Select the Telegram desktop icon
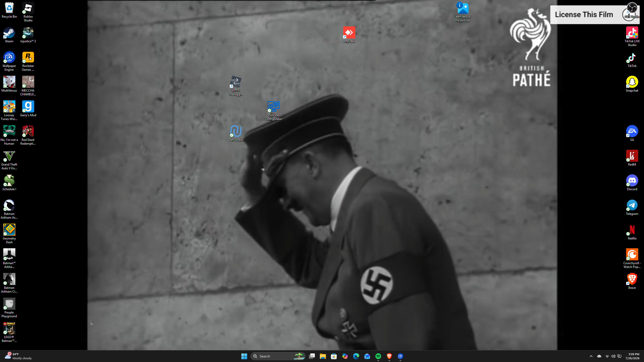The height and width of the screenshot is (362, 644). click(x=632, y=208)
